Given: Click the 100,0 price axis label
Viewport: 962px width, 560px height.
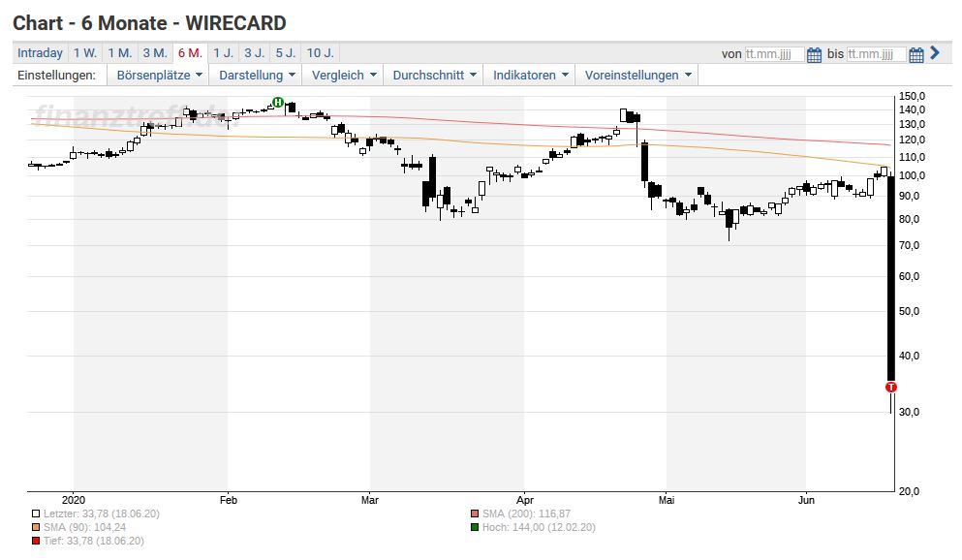Looking at the screenshot, I should coord(912,176).
